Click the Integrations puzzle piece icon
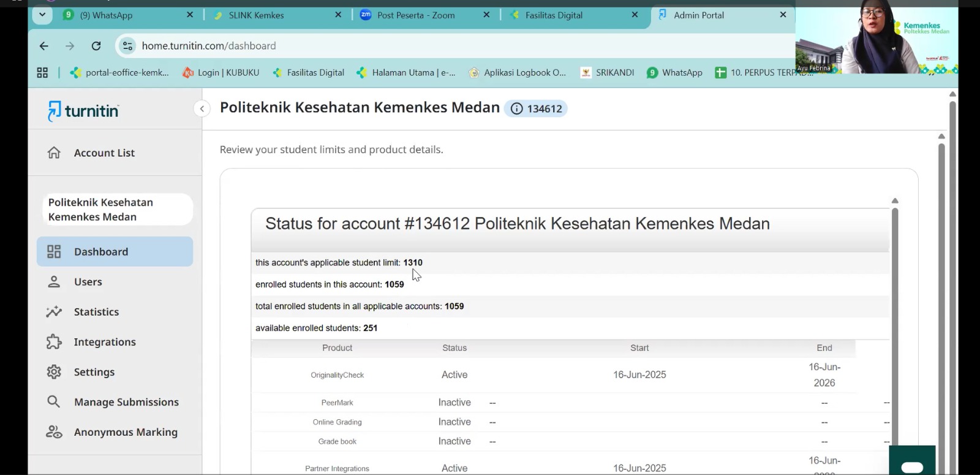Screen dimensions: 980x475 [x=54, y=342]
